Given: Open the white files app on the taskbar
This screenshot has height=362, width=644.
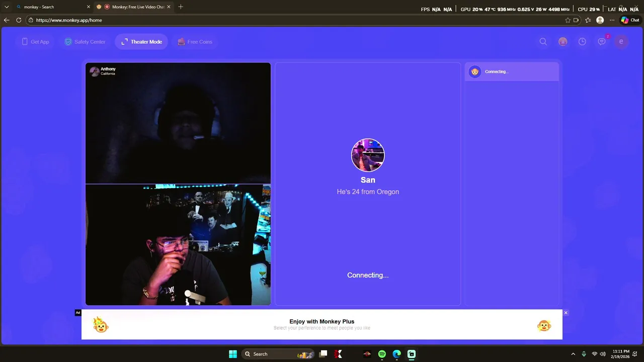Looking at the screenshot, I should coord(324,354).
